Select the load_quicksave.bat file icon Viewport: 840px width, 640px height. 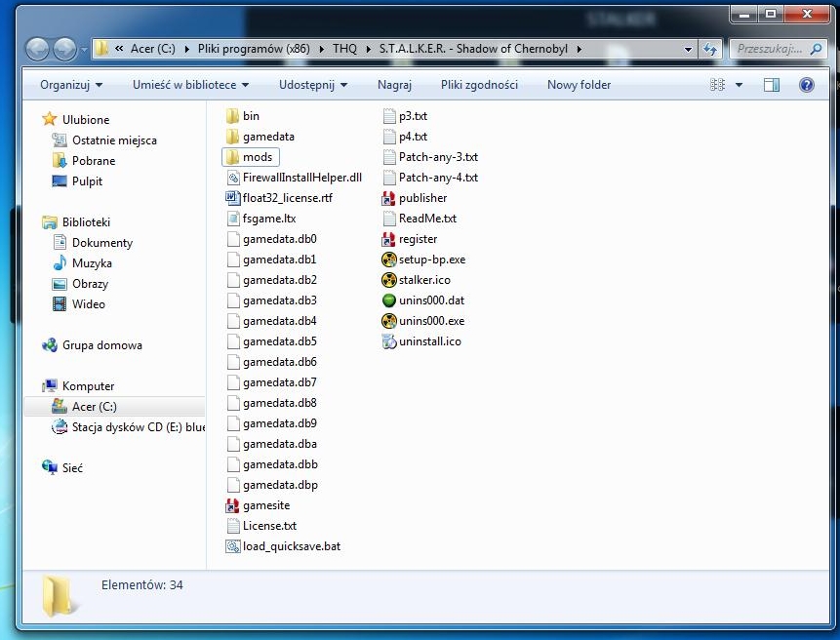(x=233, y=546)
